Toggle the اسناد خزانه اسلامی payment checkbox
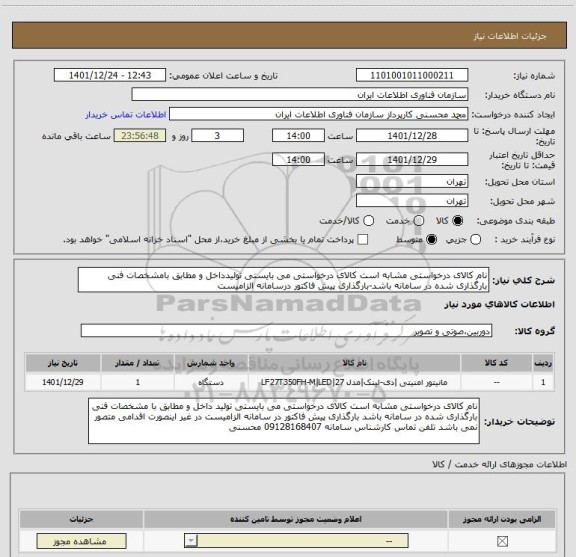The height and width of the screenshot is (557, 576). 363,240
